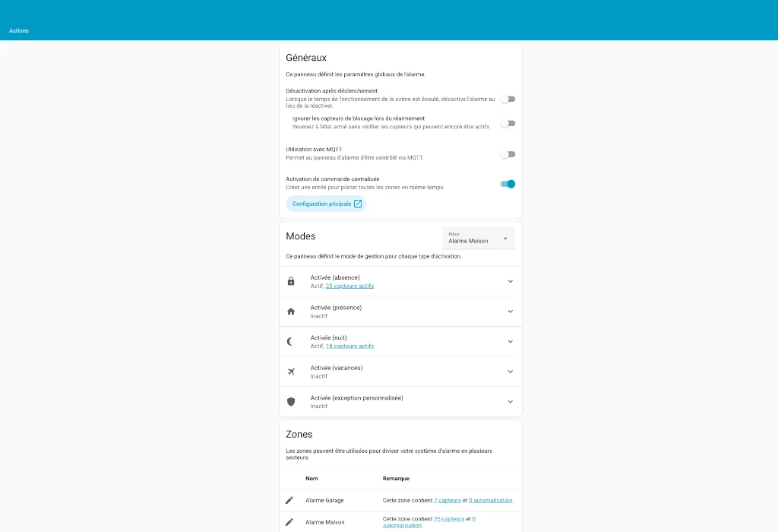Click external link icon in Configuration pricipale
This screenshot has height=532, width=778.
click(x=358, y=204)
